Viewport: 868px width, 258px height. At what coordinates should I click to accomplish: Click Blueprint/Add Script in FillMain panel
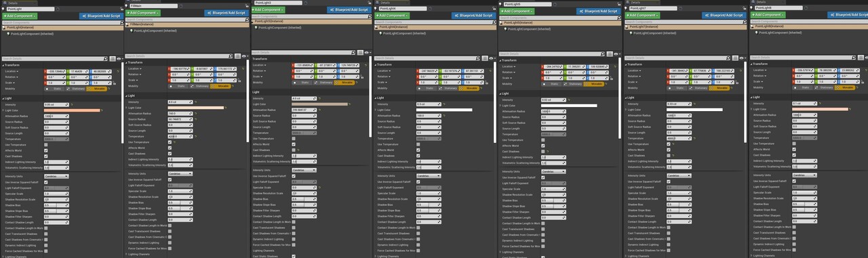(x=226, y=13)
